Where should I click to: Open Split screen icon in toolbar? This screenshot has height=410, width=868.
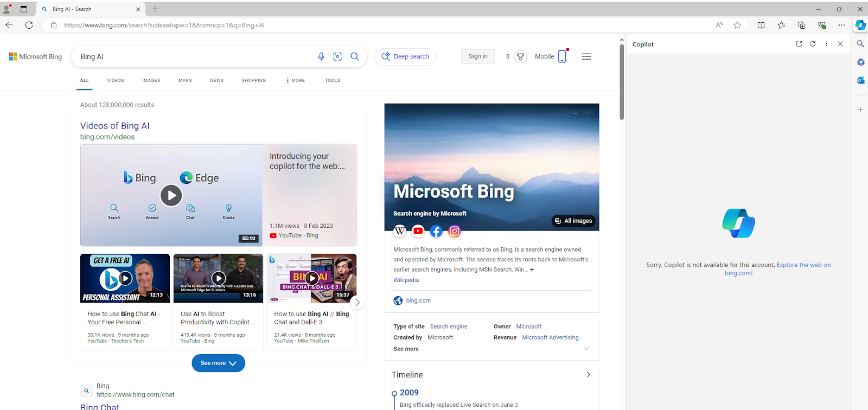coord(761,25)
